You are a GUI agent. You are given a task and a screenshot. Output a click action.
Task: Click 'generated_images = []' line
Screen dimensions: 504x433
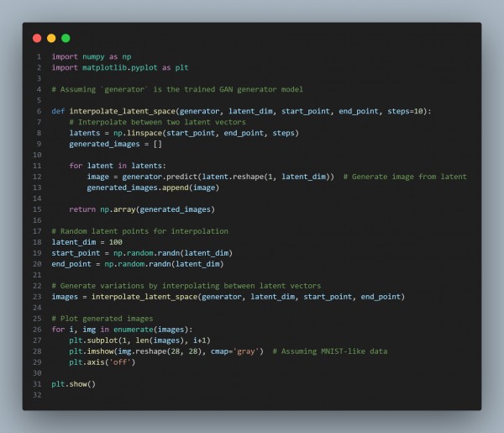(x=116, y=144)
